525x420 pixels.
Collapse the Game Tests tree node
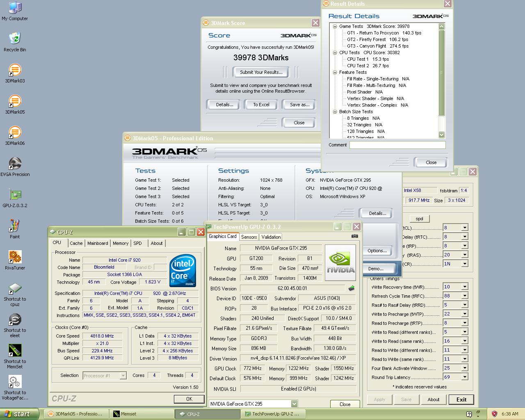click(335, 26)
